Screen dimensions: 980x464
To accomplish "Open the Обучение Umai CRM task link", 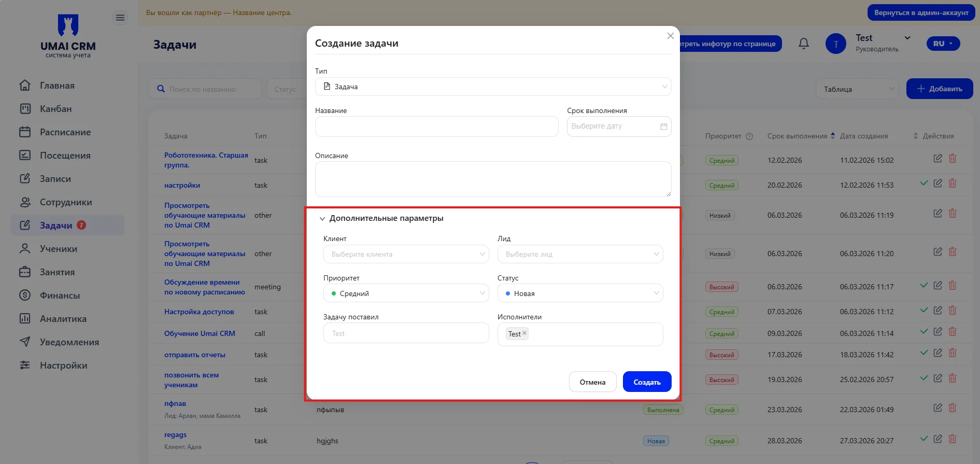I will click(x=200, y=333).
